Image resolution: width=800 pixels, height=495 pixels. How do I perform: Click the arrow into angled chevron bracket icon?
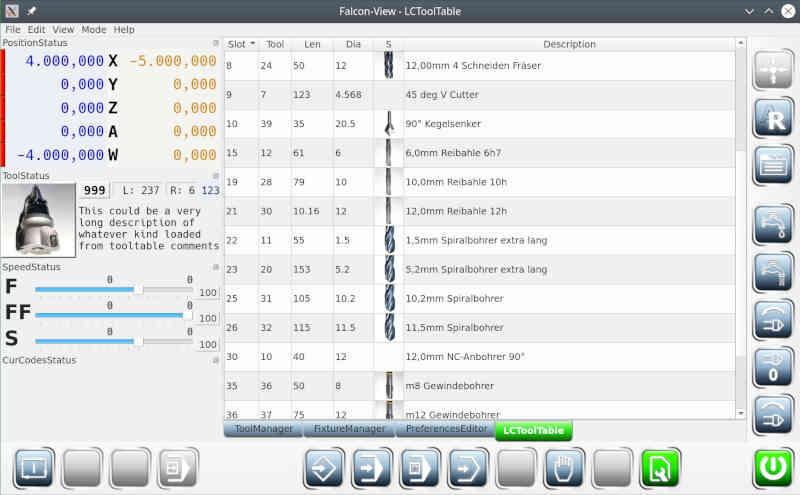(468, 467)
